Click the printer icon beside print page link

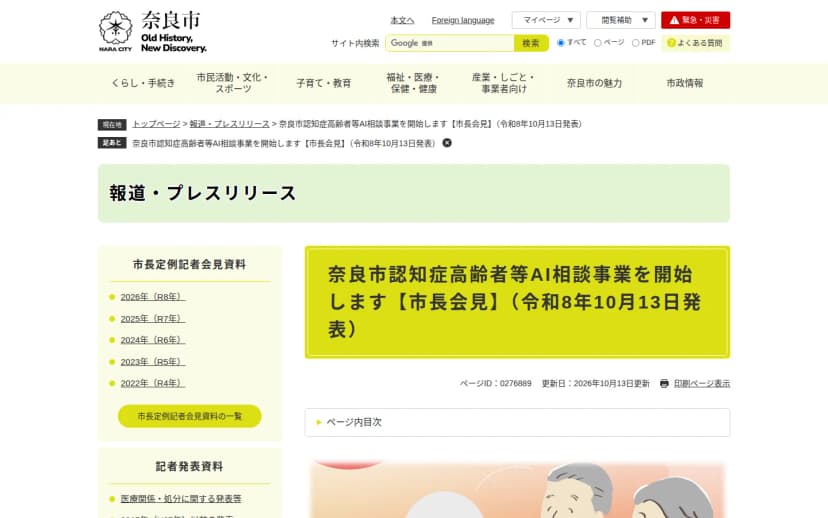click(664, 383)
